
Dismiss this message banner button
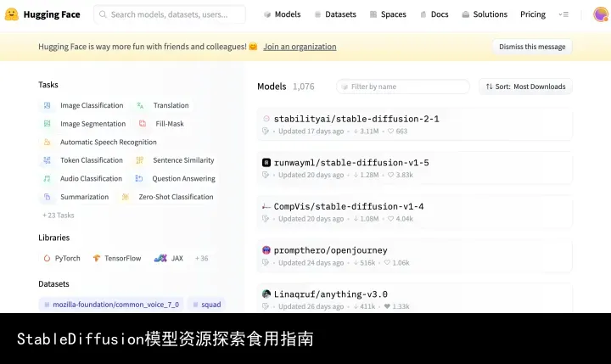tap(532, 47)
